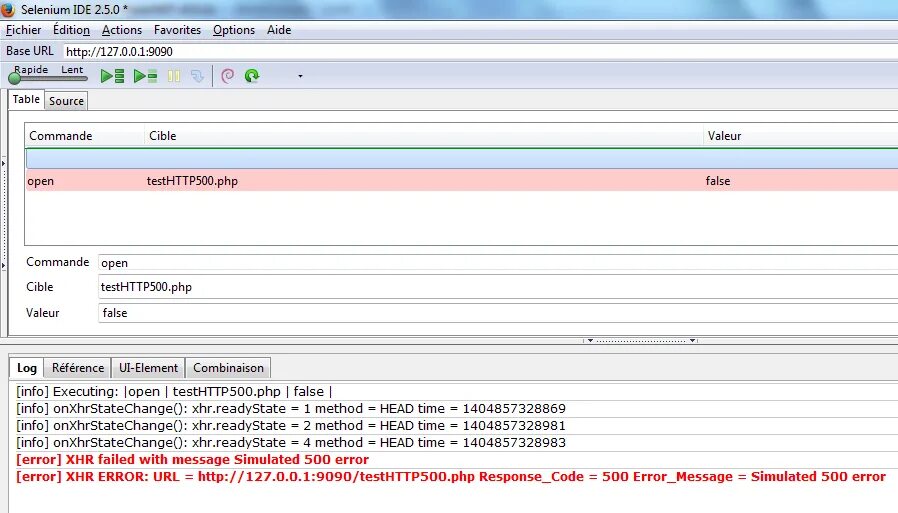
Task: Select the Cible column header
Action: [424, 136]
